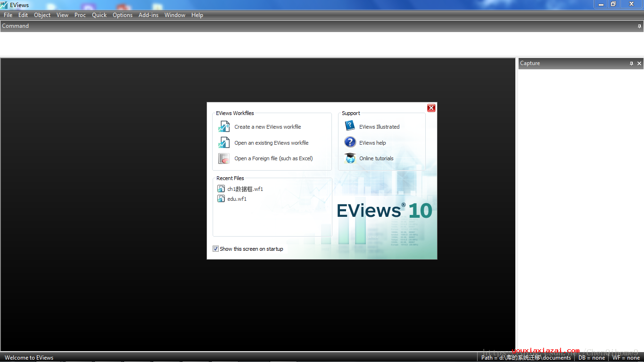Click the EViews Illustrated book icon
644x362 pixels.
coord(350,126)
